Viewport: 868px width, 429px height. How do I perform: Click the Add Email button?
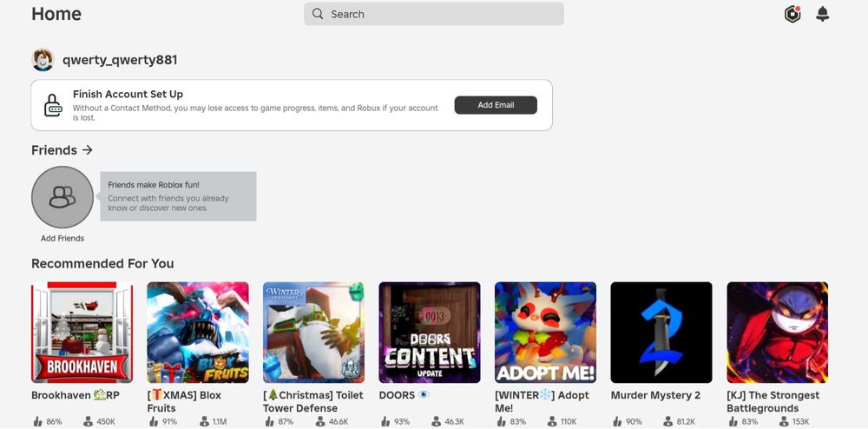(x=496, y=105)
